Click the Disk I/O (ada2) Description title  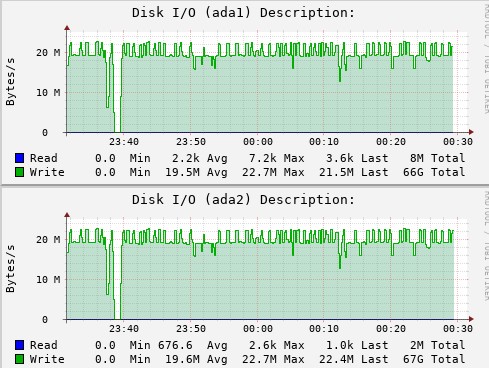click(243, 200)
